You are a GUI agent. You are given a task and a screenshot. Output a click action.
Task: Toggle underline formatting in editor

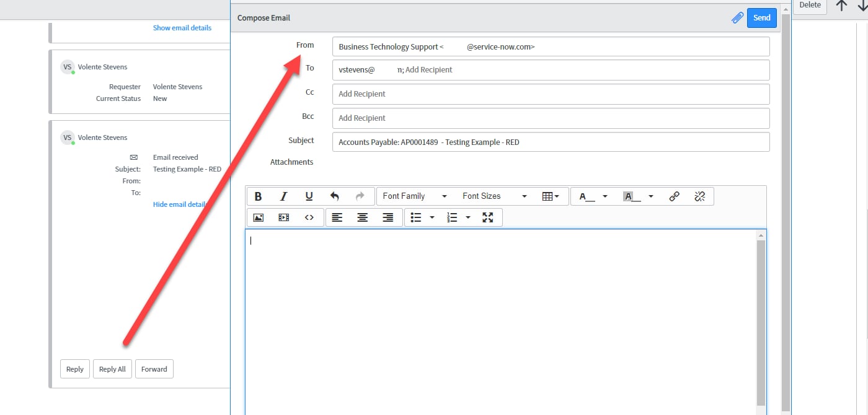[x=309, y=196]
